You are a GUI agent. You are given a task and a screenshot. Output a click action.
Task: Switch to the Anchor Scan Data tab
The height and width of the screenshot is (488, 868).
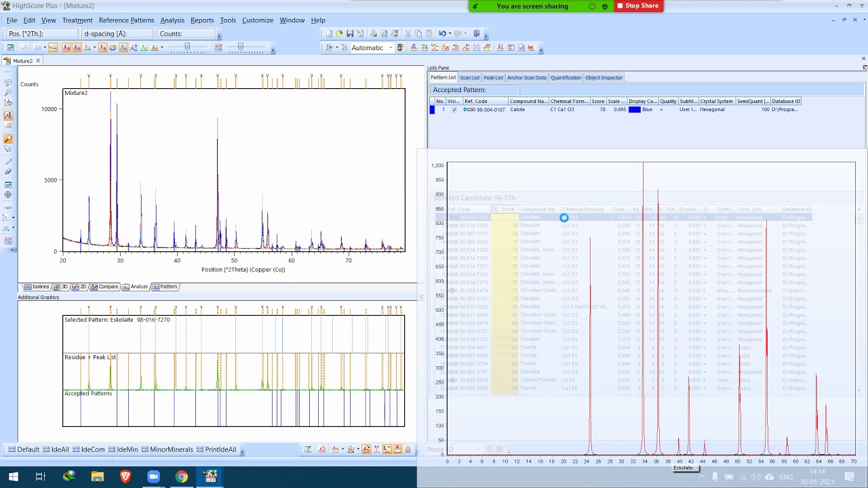click(x=526, y=77)
